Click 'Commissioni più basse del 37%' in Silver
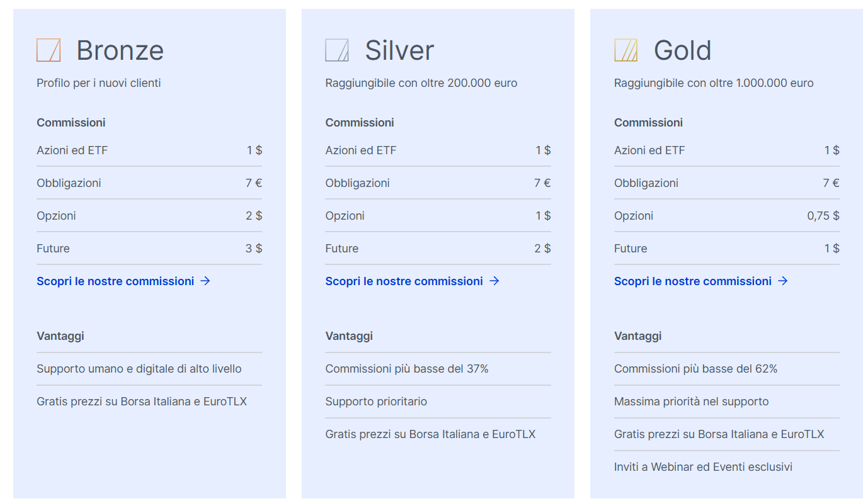This screenshot has width=868, height=501. tap(407, 369)
